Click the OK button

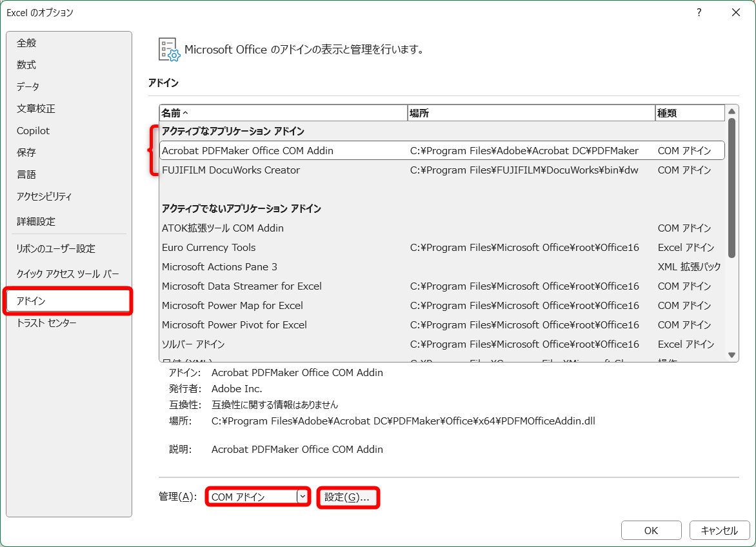[x=651, y=530]
